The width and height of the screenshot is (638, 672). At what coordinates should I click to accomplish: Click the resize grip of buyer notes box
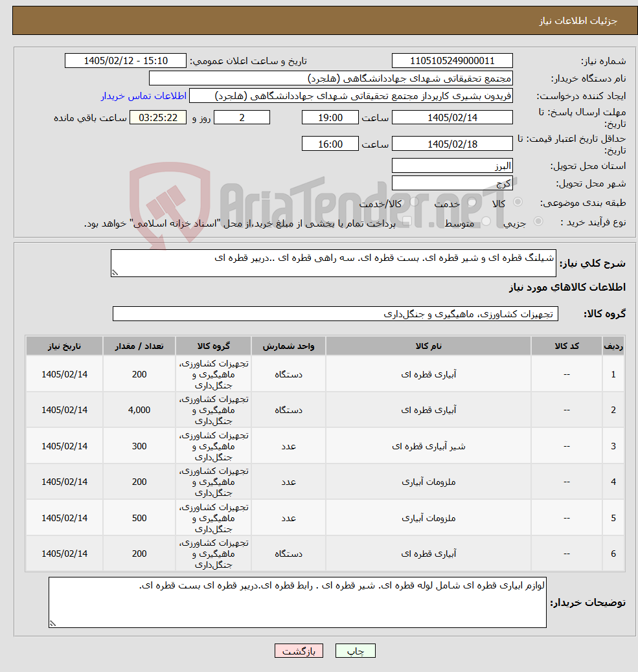click(52, 623)
